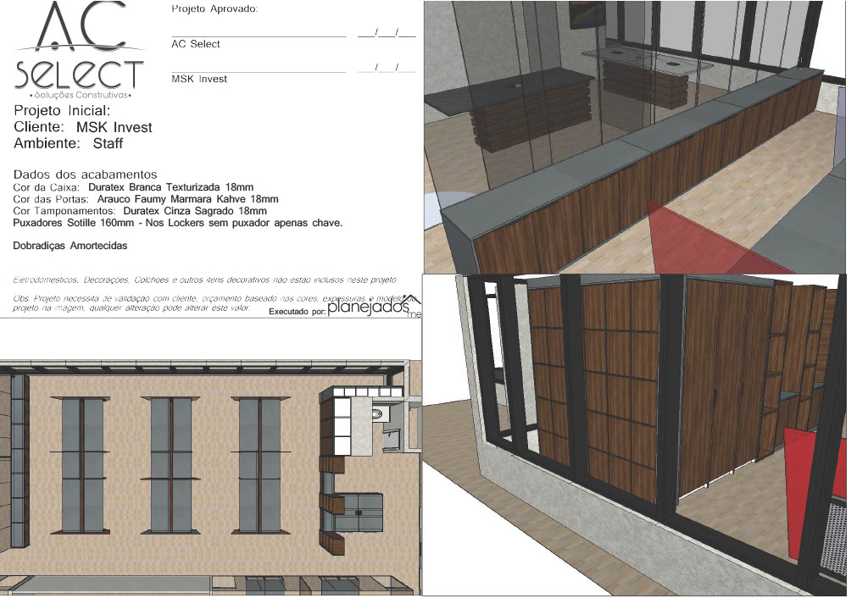
Task: Select the Dados dos acabamentos heading
Action: [86, 175]
